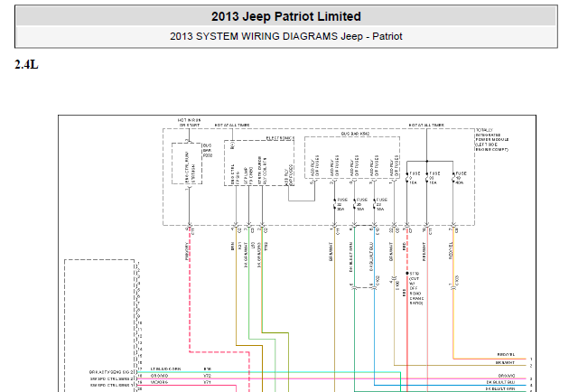Click the '2013 Jeep Patriot Limited' title
Viewport: 569px width, 392px height.
point(286,16)
